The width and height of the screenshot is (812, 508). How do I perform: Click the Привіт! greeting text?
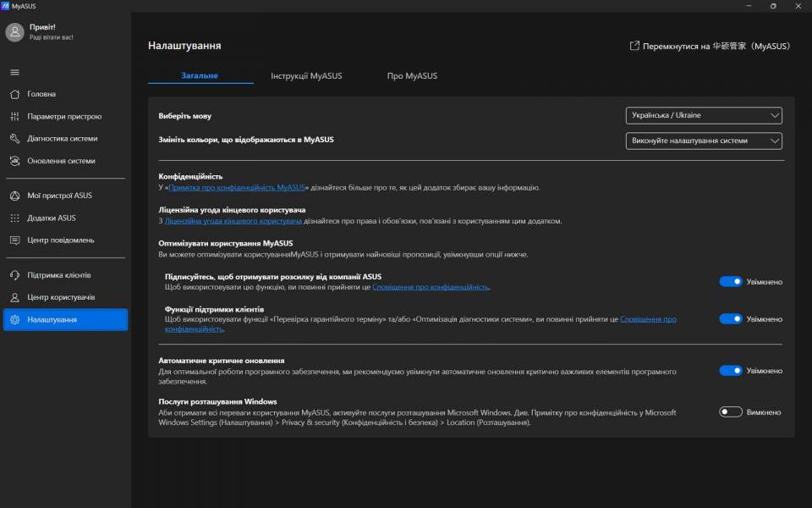42,27
